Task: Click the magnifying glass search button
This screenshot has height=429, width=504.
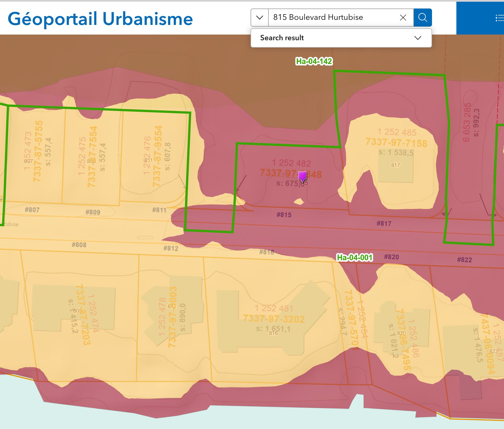Action: click(422, 18)
